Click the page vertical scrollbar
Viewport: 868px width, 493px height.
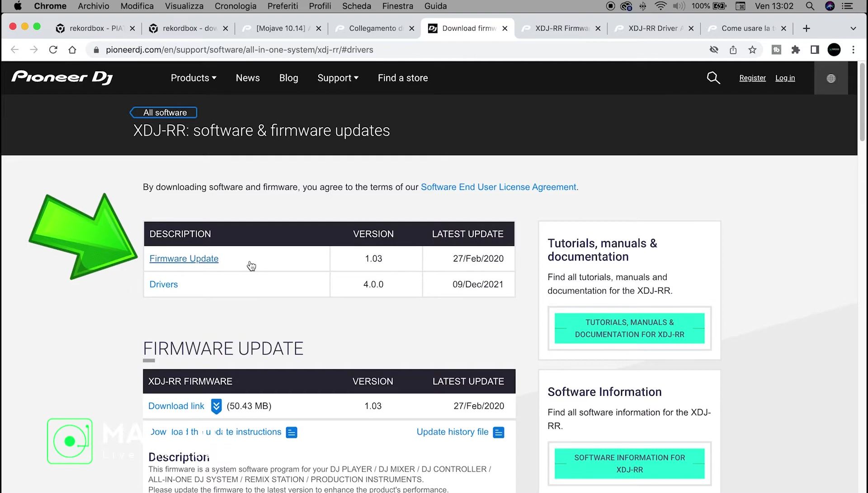click(x=862, y=102)
